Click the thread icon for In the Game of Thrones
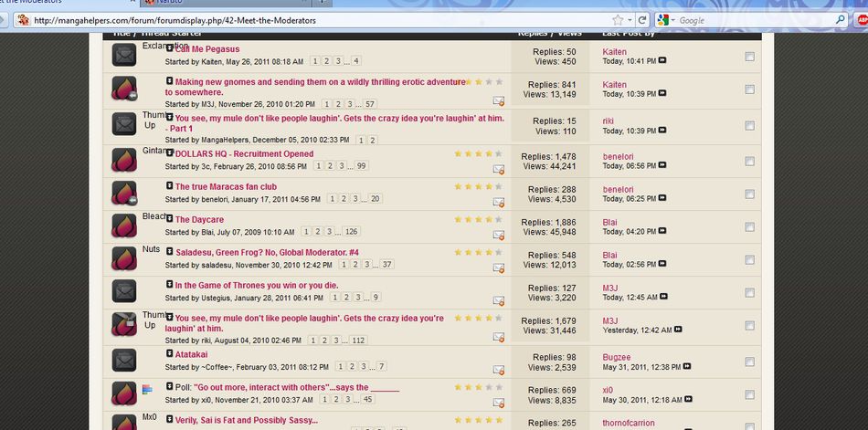This screenshot has width=868, height=430. [124, 291]
